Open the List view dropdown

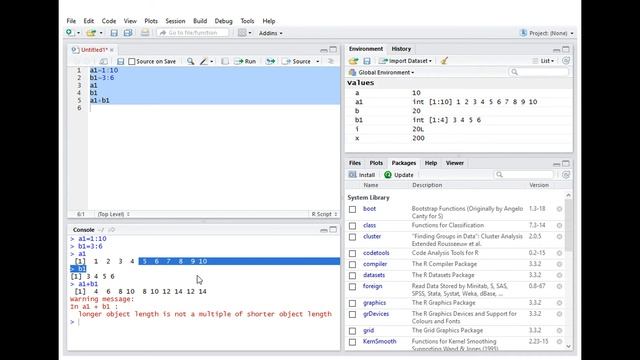[x=547, y=61]
